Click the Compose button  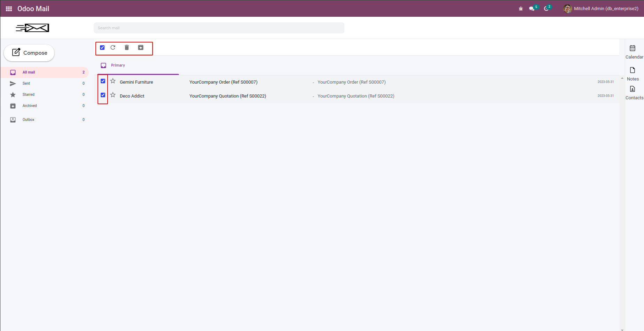29,53
